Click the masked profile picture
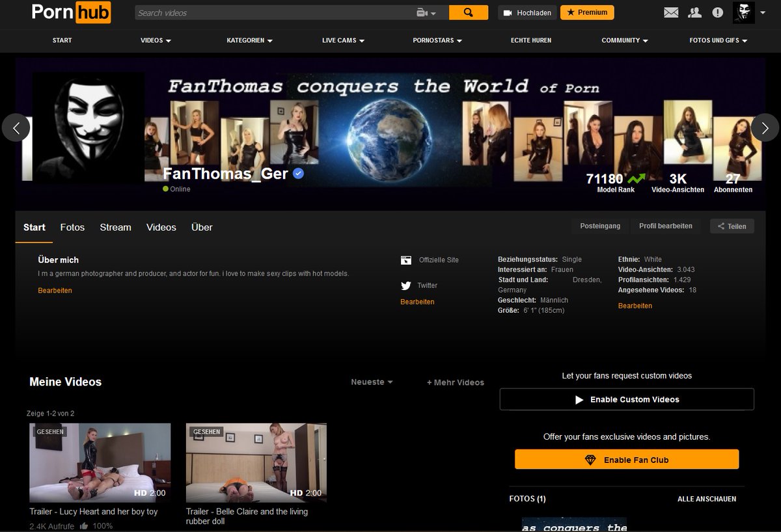 coord(88,127)
